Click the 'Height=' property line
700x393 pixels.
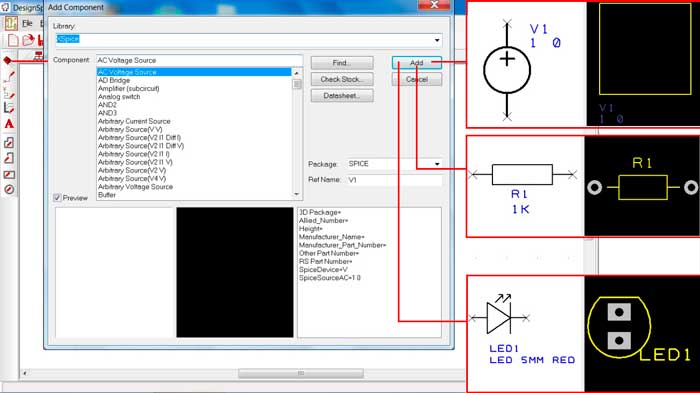[310, 229]
